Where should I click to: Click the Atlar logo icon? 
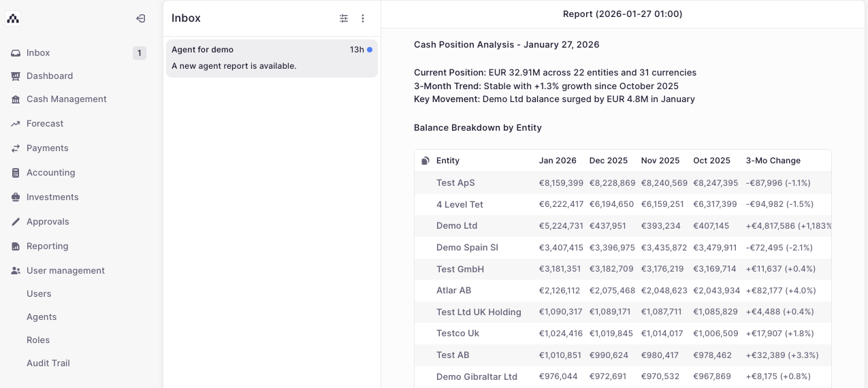(x=13, y=18)
